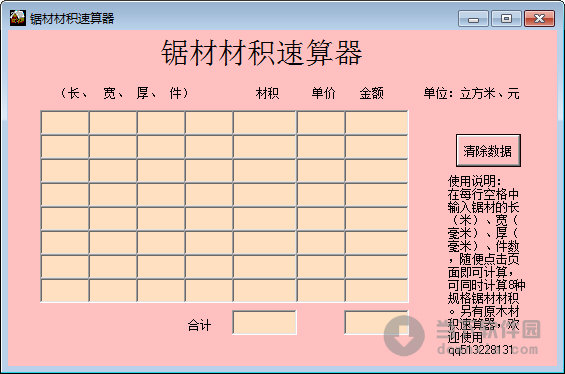Select the fourth row 单价 price field
This screenshot has height=374, width=565.
321,195
